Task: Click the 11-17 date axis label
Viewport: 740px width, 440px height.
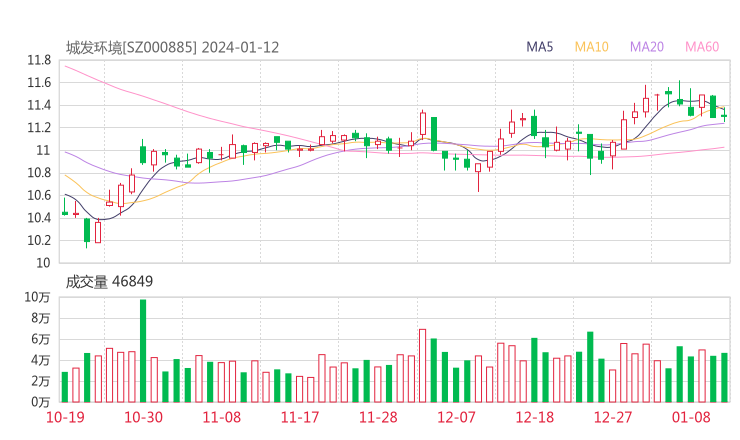Action: click(x=300, y=417)
